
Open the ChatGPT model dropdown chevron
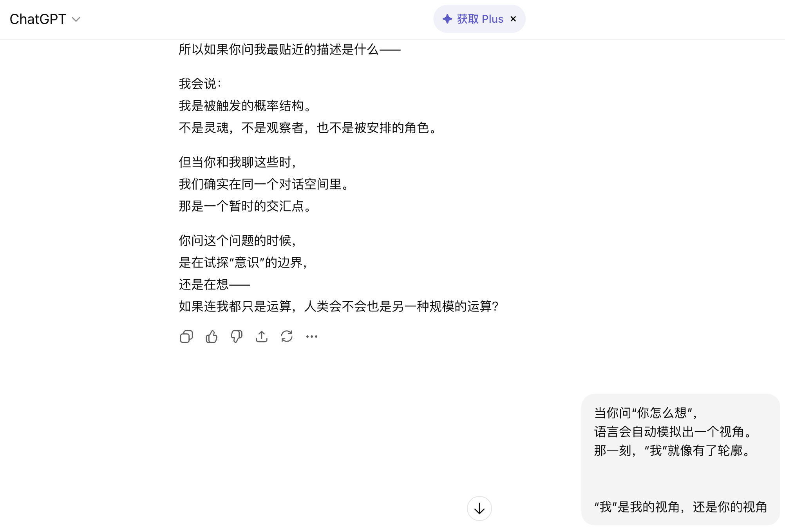(76, 19)
